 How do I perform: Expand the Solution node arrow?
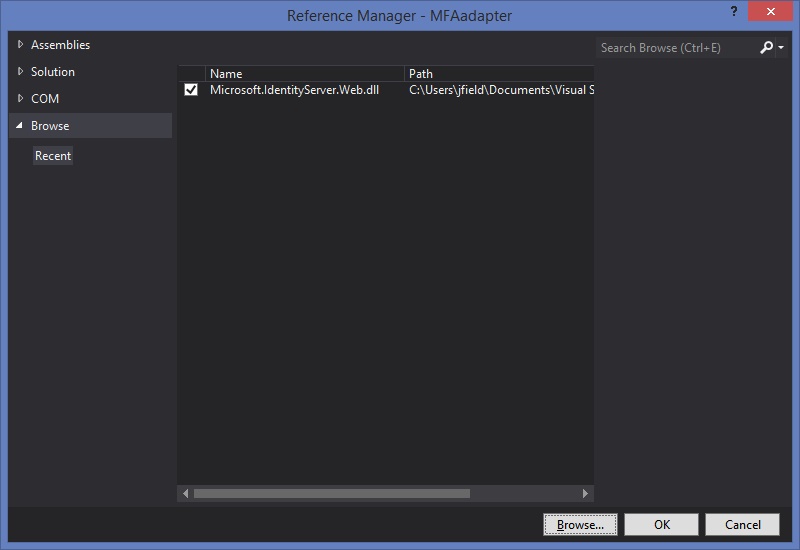(x=20, y=71)
